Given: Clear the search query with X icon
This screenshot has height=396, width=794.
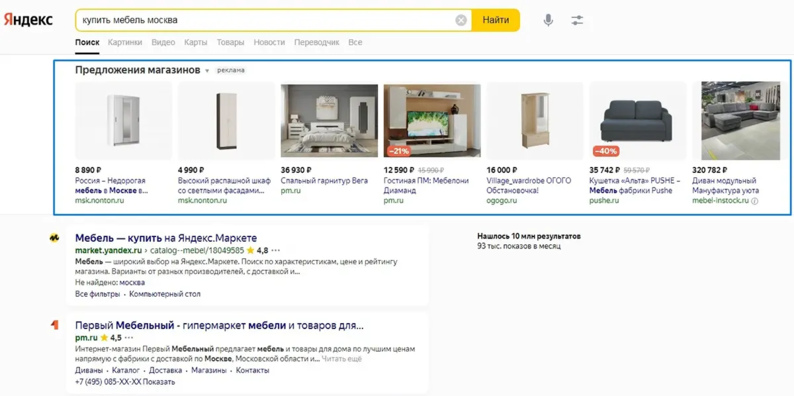Looking at the screenshot, I should [x=461, y=20].
